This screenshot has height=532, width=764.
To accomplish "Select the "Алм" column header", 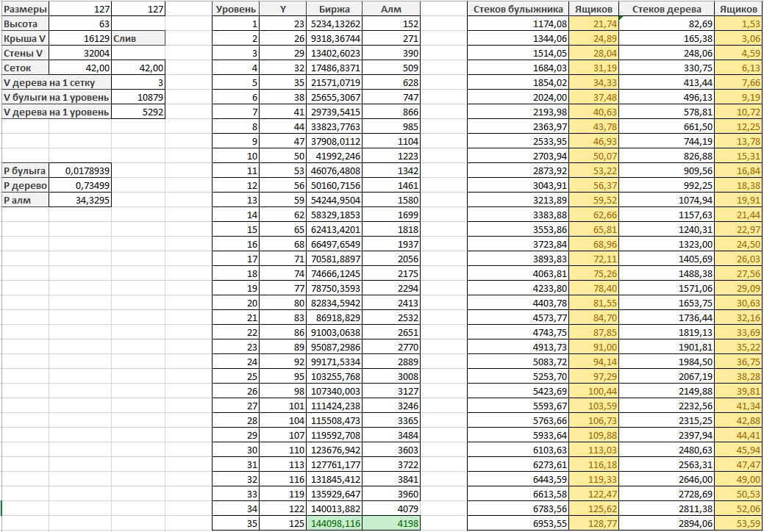I will (x=391, y=10).
